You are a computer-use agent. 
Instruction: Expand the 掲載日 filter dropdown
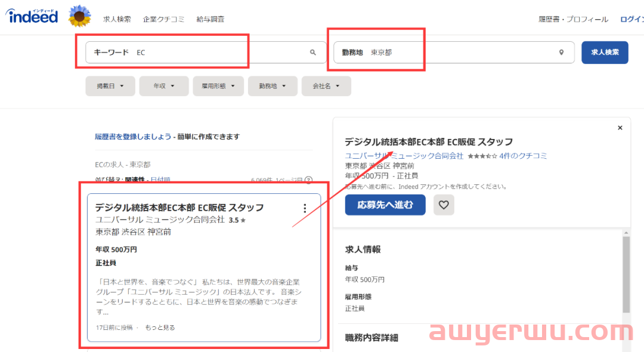(110, 86)
